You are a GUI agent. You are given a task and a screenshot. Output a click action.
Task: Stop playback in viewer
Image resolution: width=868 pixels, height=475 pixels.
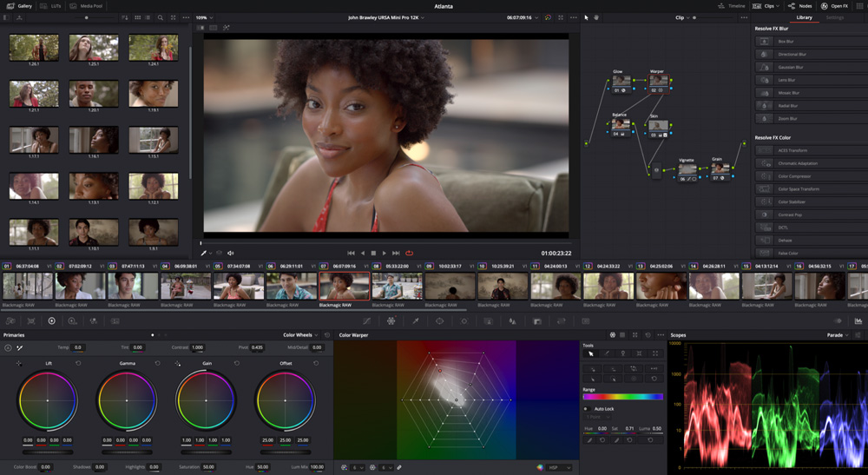[x=373, y=253]
